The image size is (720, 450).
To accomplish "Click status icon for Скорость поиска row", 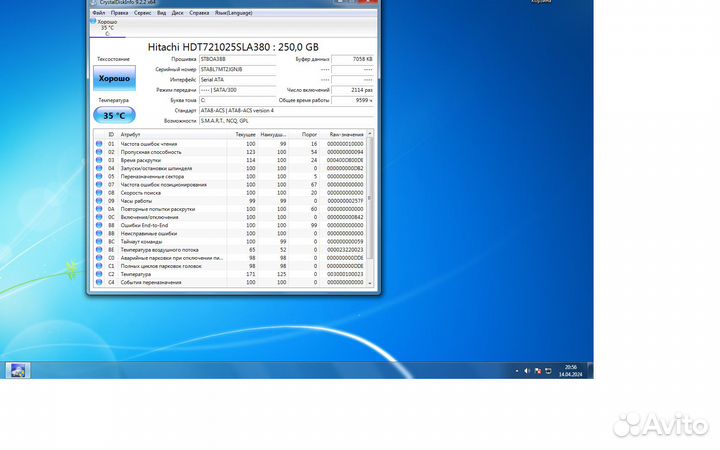I will click(99, 193).
